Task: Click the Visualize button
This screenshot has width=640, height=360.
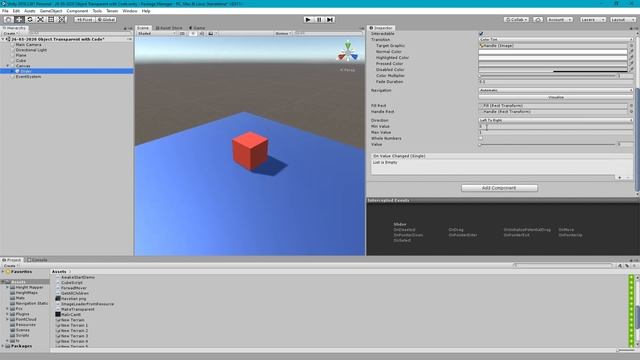Action: point(556,98)
